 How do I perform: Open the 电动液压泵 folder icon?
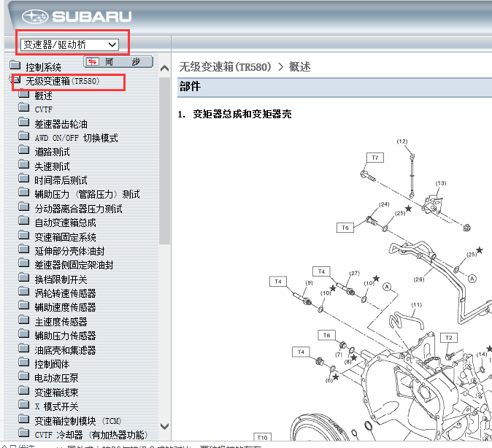pyautogui.click(x=23, y=376)
